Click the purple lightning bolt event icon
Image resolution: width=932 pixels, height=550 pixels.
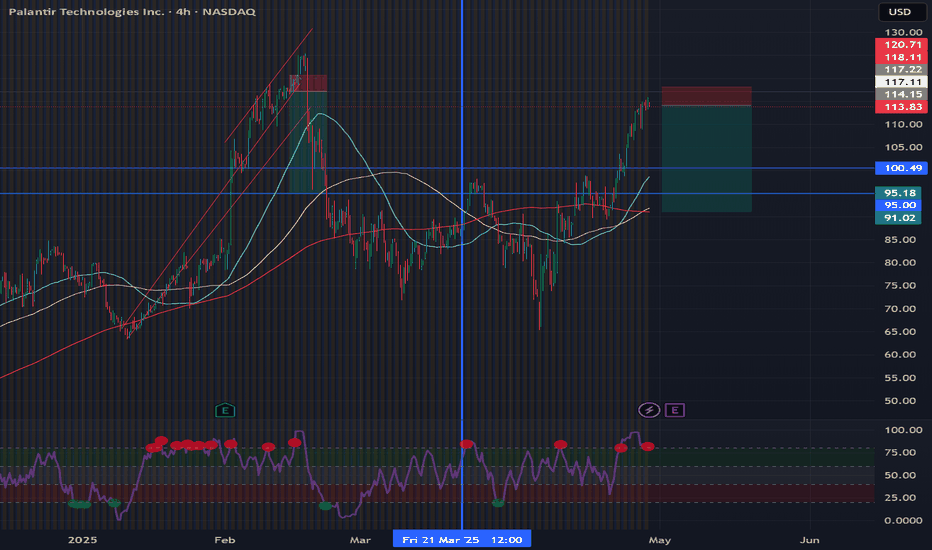pyautogui.click(x=649, y=410)
